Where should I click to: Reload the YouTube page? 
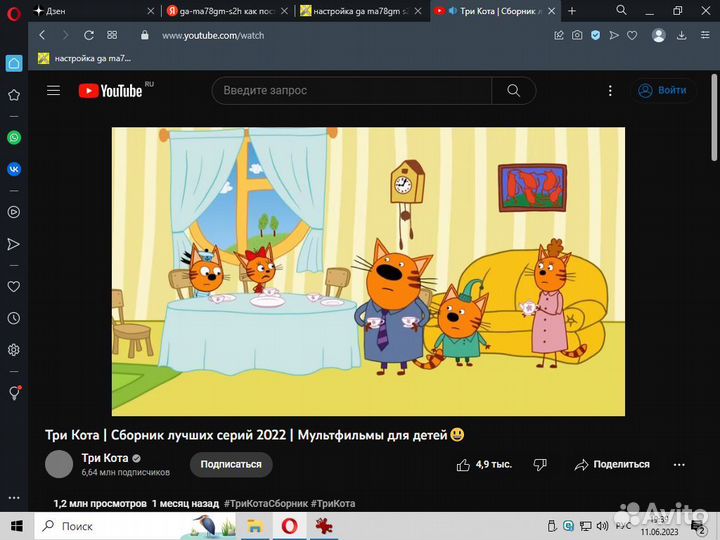click(x=89, y=35)
